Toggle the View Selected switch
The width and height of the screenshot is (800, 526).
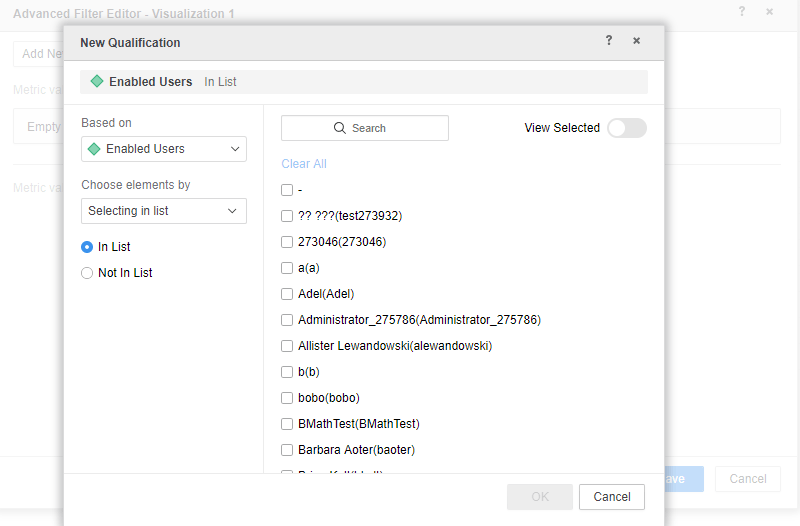[627, 128]
